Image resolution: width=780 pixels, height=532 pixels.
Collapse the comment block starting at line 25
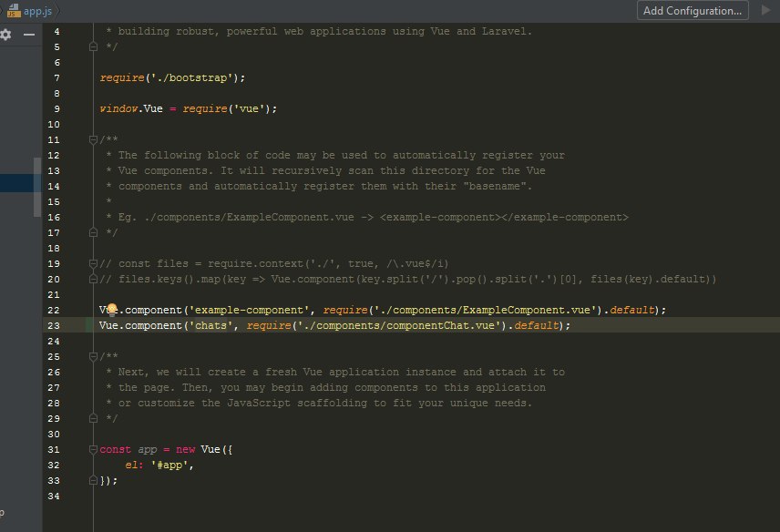point(93,356)
